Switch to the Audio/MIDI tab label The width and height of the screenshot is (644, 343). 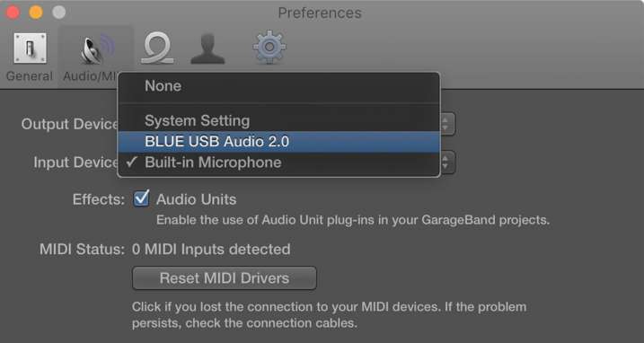coord(91,76)
